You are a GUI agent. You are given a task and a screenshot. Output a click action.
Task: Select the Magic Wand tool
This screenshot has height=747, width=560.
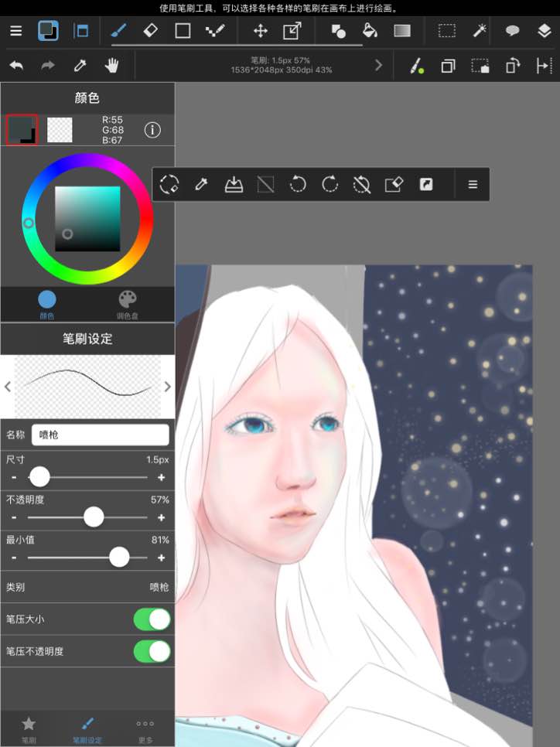point(480,31)
